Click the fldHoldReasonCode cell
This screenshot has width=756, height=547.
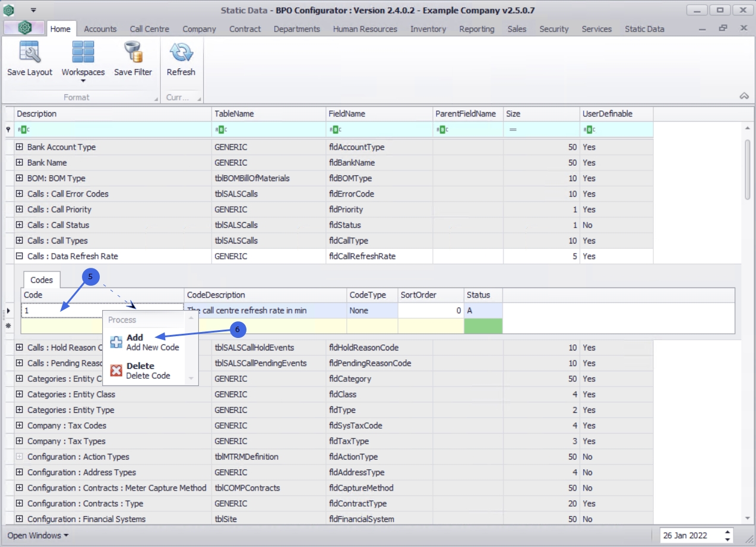tap(379, 347)
